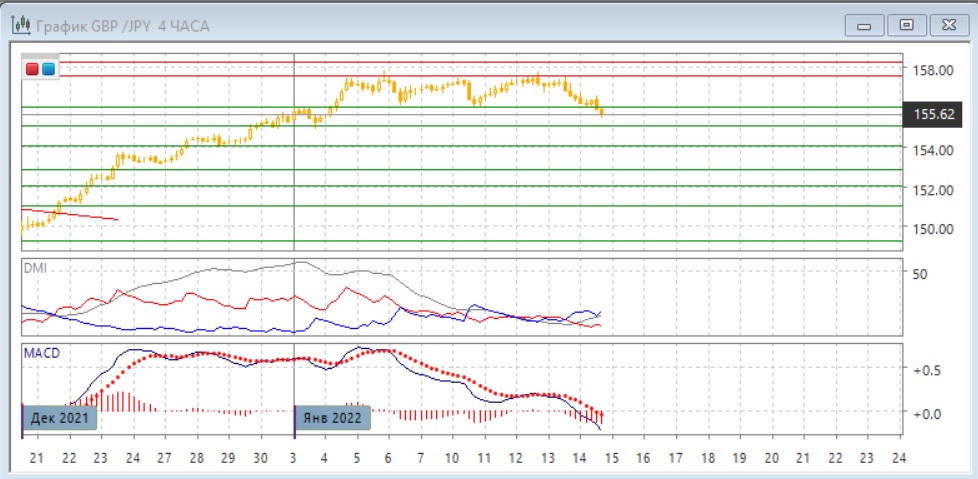
Task: Select the MACD indicator label
Action: [x=40, y=352]
